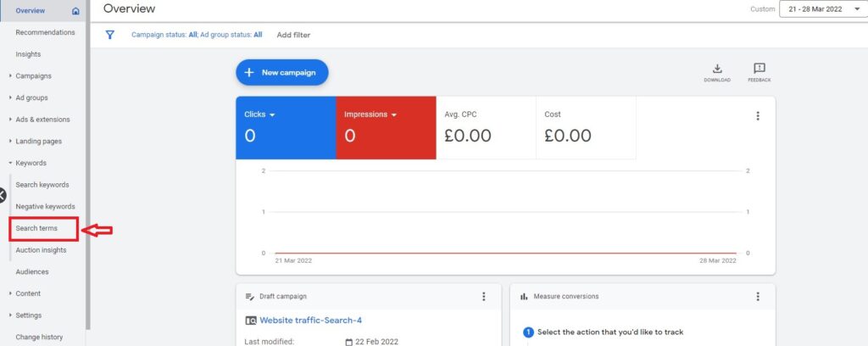The width and height of the screenshot is (868, 346).
Task: Click the calendar icon next to 22 Feb 2022
Action: pos(348,342)
